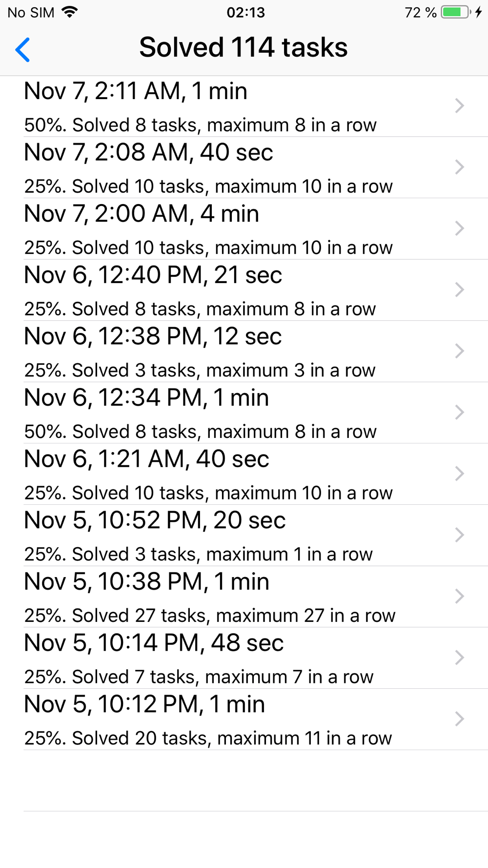Screen dimensions: 488x868
Task: Tap chevron for Nov 6, 12:40 PM entry
Action: [459, 289]
